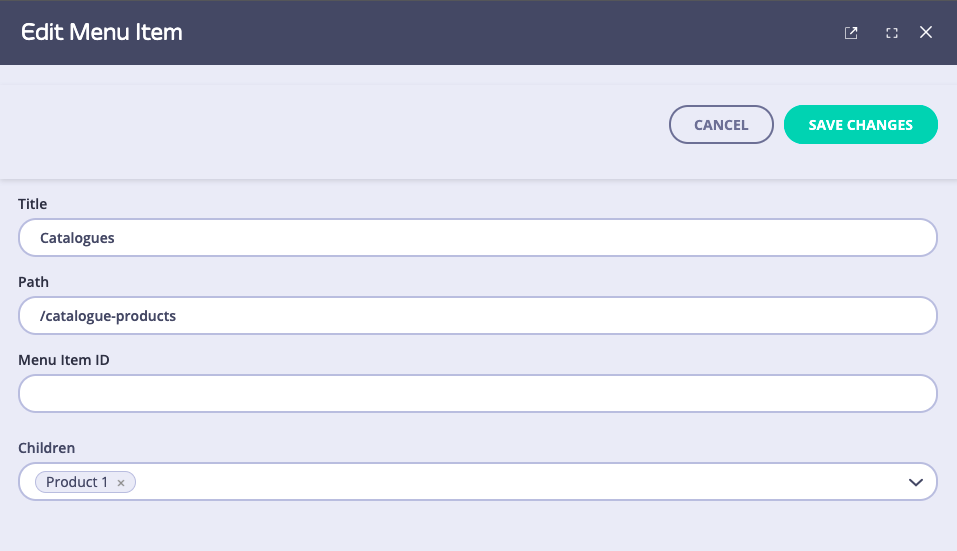Screen dimensions: 957x551
Task: Open the dialog in a new window
Action: (x=851, y=33)
